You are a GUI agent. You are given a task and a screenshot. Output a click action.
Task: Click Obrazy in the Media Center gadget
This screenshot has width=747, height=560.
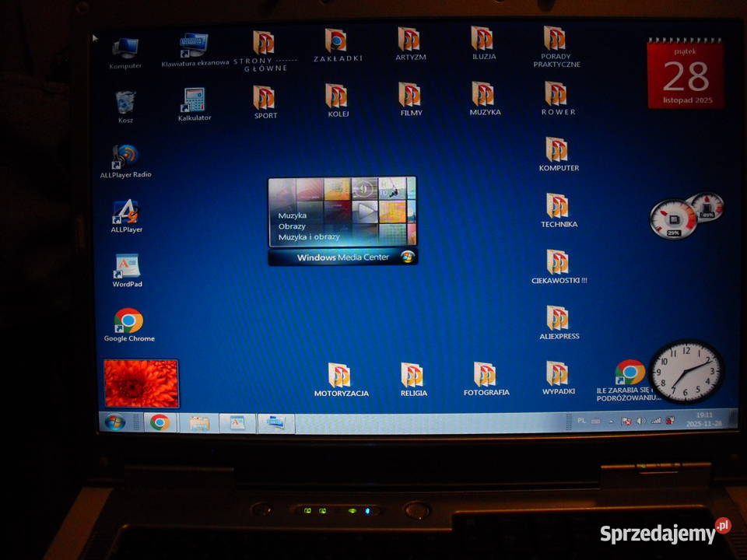pos(292,226)
